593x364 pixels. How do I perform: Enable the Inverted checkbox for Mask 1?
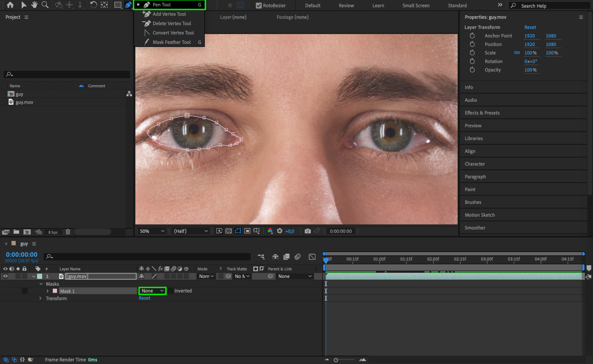pyautogui.click(x=171, y=291)
